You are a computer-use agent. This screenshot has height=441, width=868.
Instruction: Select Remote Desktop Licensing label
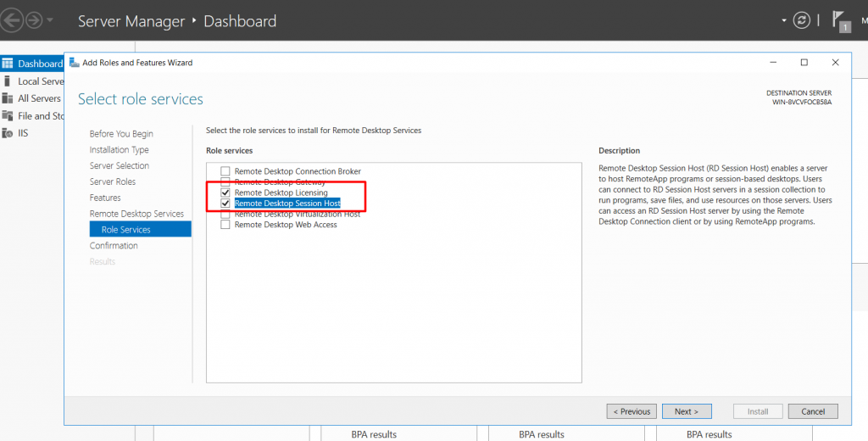pos(281,193)
